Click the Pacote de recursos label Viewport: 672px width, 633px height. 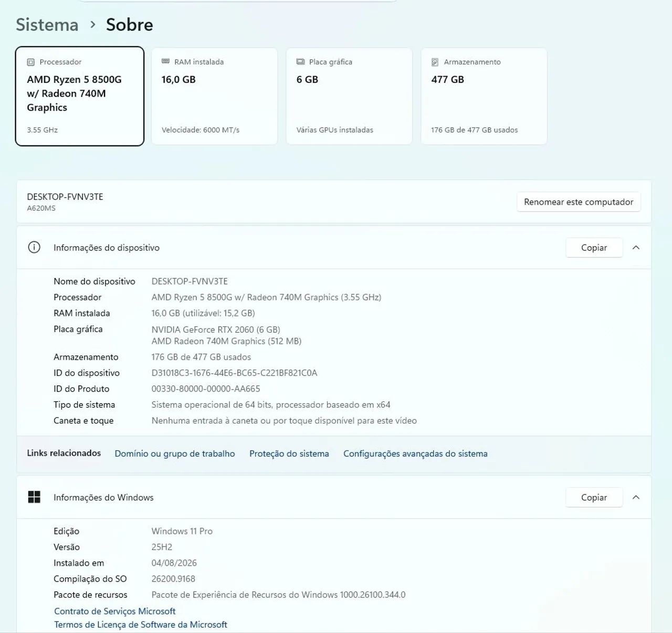pos(90,595)
